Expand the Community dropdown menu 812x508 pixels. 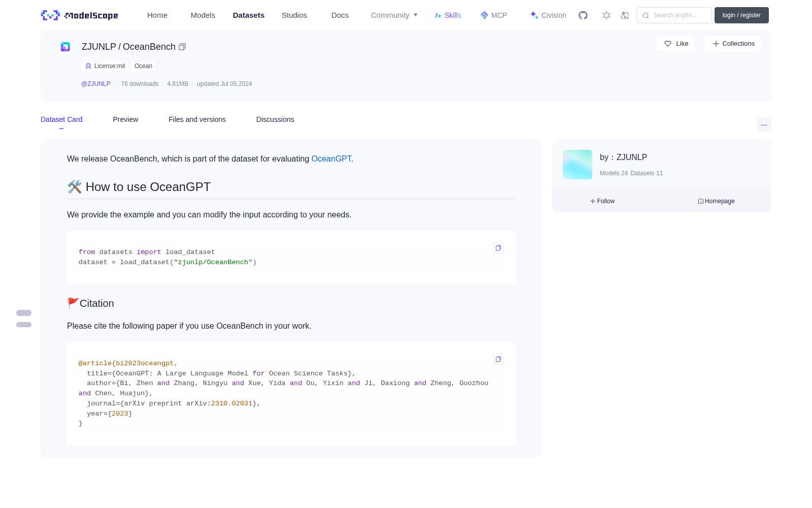pyautogui.click(x=394, y=15)
